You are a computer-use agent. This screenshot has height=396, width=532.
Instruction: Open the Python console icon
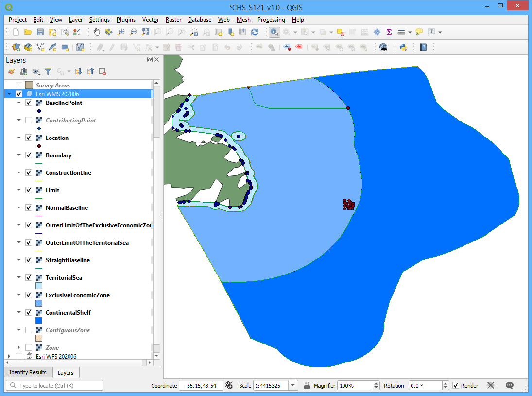pyautogui.click(x=403, y=47)
